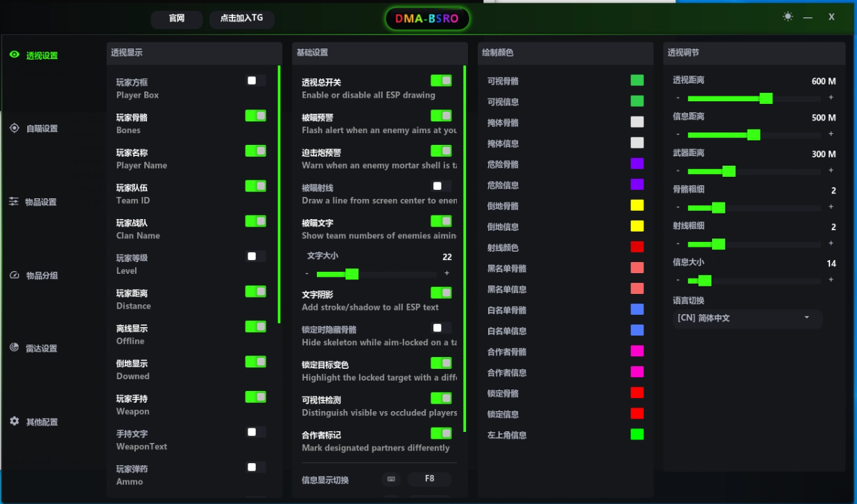
Task: Open the 语言切换 language dropdown
Action: [x=747, y=318]
